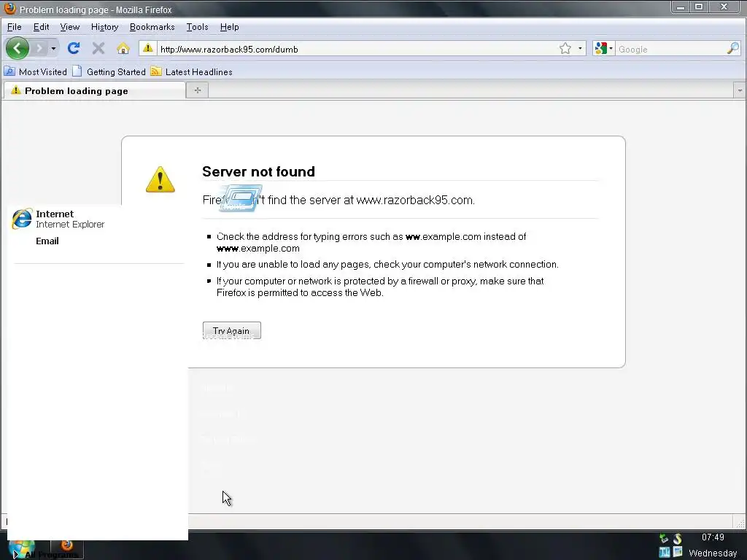Screen dimensions: 747x560
Task: Click into the Google search box
Action: pyautogui.click(x=671, y=49)
